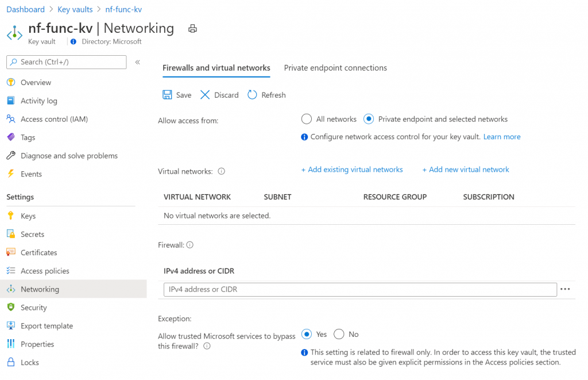Collapse the sidebar with double chevron
The height and width of the screenshot is (380, 588).
[x=138, y=62]
